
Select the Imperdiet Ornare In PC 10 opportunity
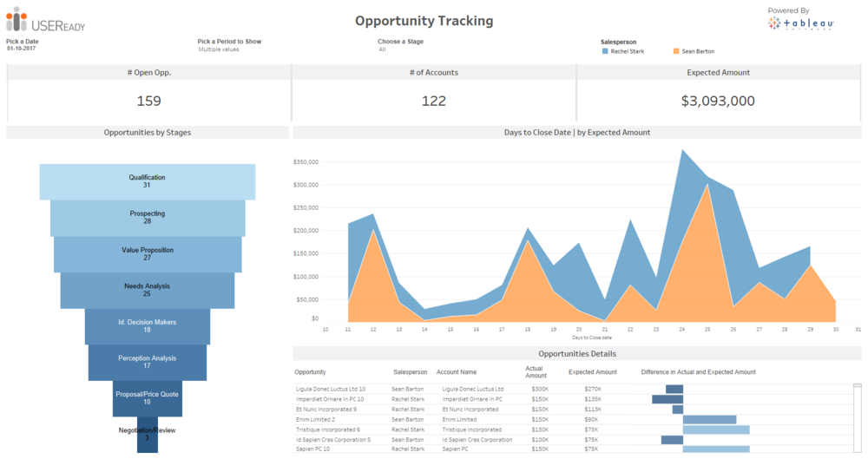[x=330, y=399]
